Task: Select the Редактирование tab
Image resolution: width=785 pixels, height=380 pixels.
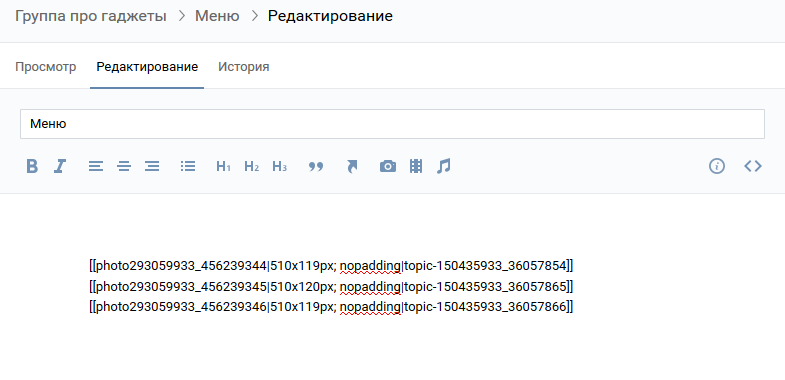Action: point(147,67)
